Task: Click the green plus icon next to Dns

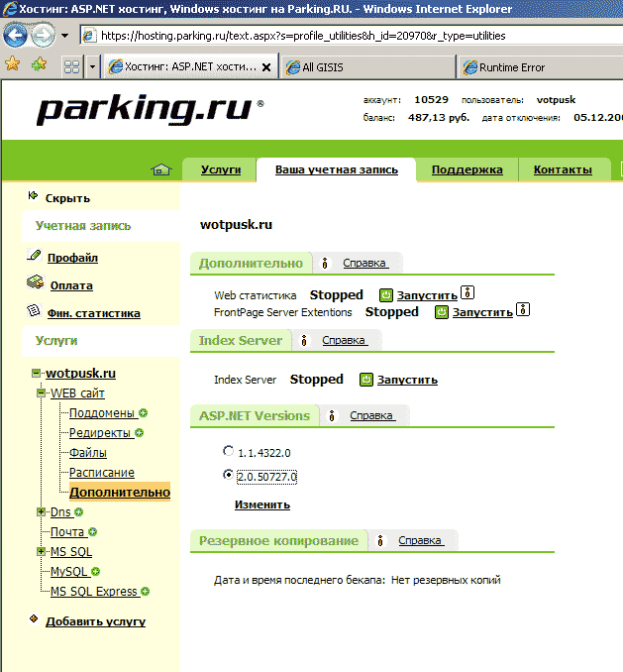Action: point(79,512)
